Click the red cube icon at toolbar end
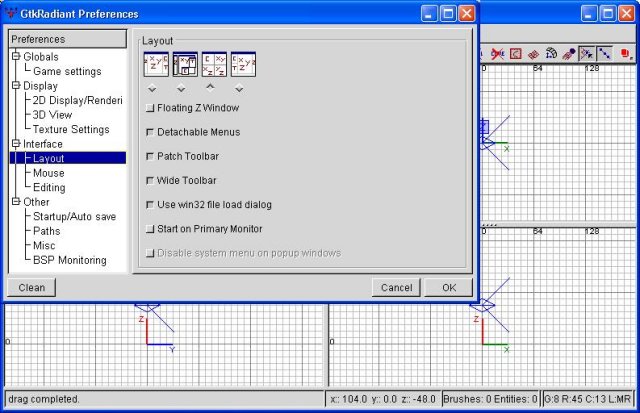This screenshot has width=640, height=413. (625, 53)
